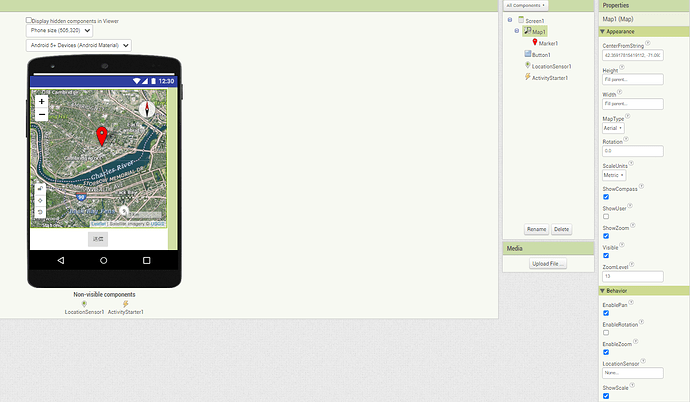The height and width of the screenshot is (402, 690).
Task: Click the map zoom in plus button
Action: coord(41,102)
